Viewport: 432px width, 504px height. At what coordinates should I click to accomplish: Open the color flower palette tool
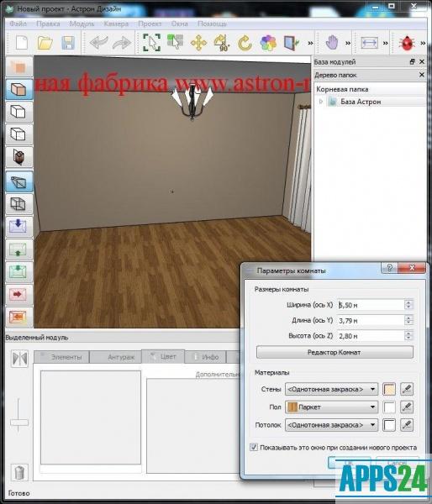tap(268, 43)
